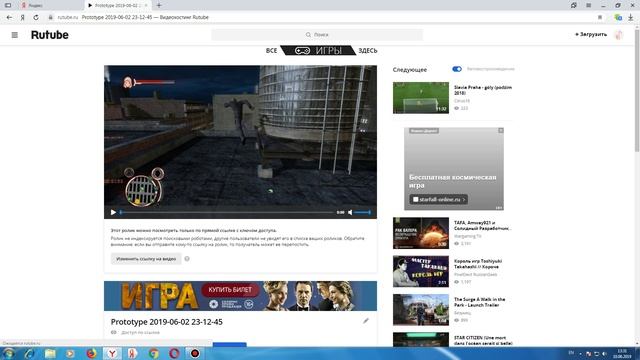This screenshot has height=360, width=640.
Task: Open the screen recorder taskbar icon
Action: [x=195, y=353]
